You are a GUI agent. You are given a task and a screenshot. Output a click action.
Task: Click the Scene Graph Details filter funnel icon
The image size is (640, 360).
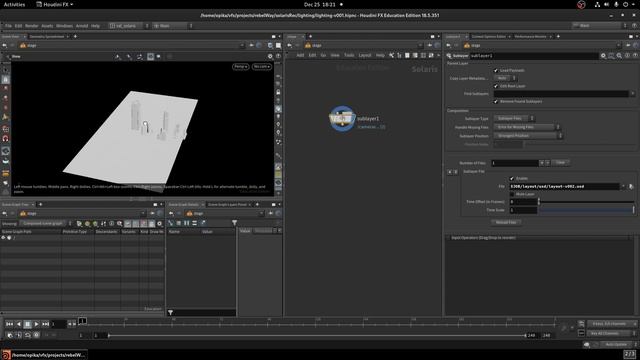(x=234, y=223)
